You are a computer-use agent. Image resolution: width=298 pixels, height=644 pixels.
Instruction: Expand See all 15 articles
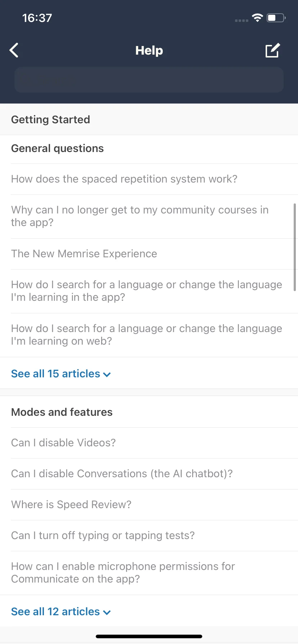coord(61,374)
